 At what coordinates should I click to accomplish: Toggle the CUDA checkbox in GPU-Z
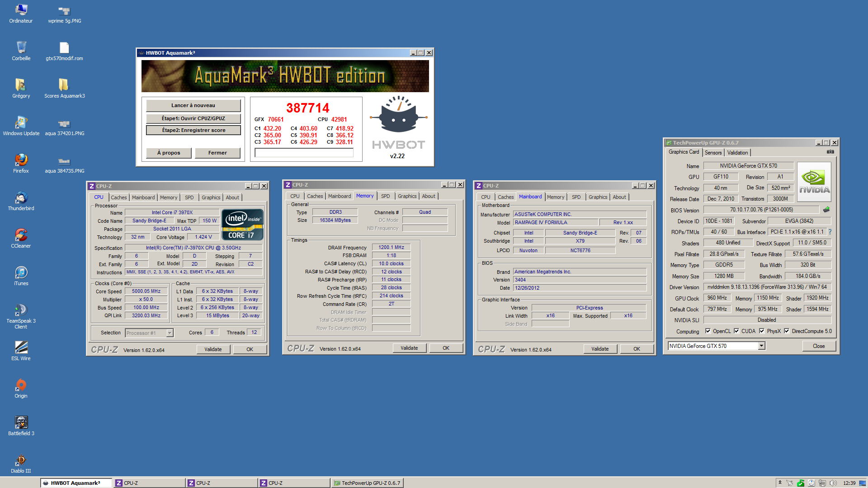click(736, 331)
